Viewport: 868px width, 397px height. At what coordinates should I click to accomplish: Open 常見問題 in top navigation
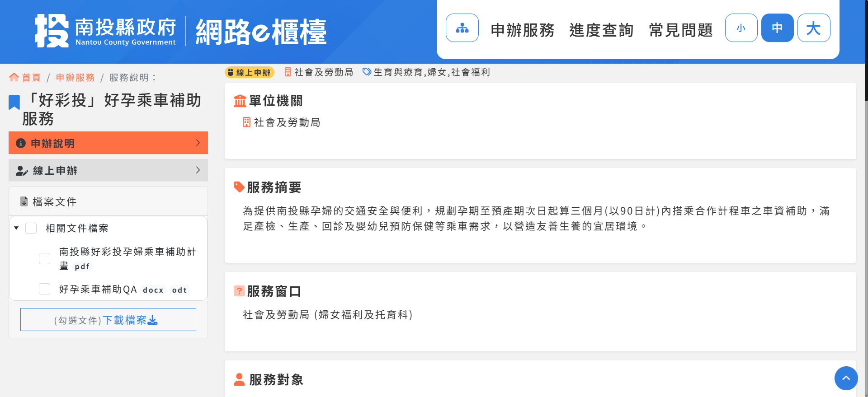click(680, 30)
